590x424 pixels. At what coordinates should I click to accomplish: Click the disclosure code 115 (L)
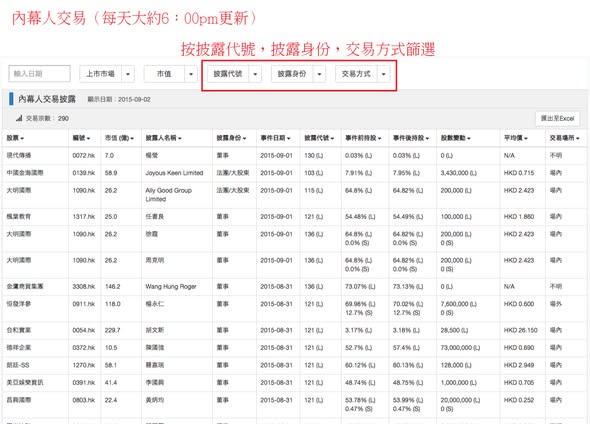[x=313, y=190]
